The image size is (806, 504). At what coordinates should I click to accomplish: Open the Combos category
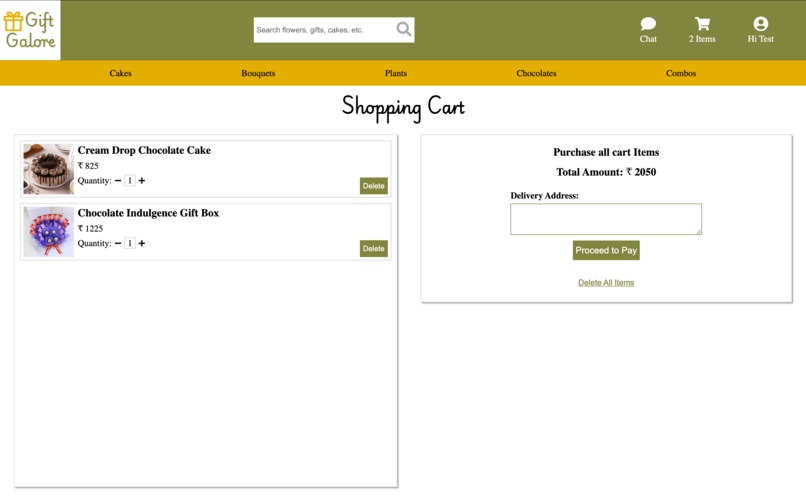[681, 73]
